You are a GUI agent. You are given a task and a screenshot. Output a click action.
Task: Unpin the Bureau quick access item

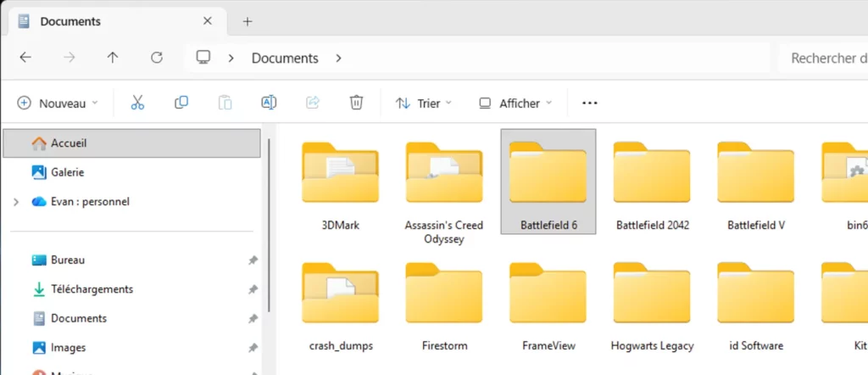click(253, 260)
